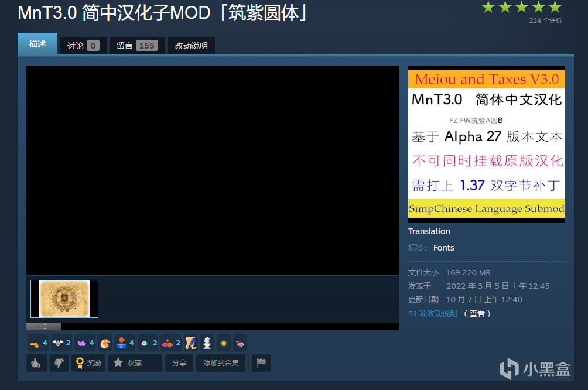Click the Translation category label
This screenshot has width=588, height=390.
pyautogui.click(x=429, y=231)
